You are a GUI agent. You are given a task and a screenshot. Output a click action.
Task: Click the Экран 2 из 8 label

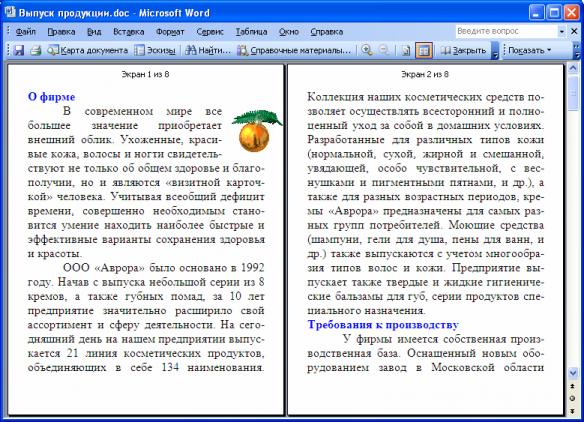point(425,74)
